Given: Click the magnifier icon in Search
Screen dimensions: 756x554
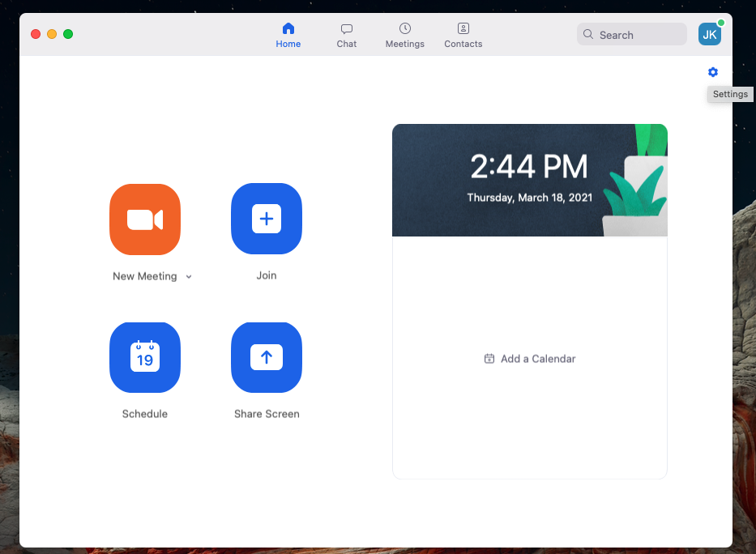Looking at the screenshot, I should [x=588, y=34].
